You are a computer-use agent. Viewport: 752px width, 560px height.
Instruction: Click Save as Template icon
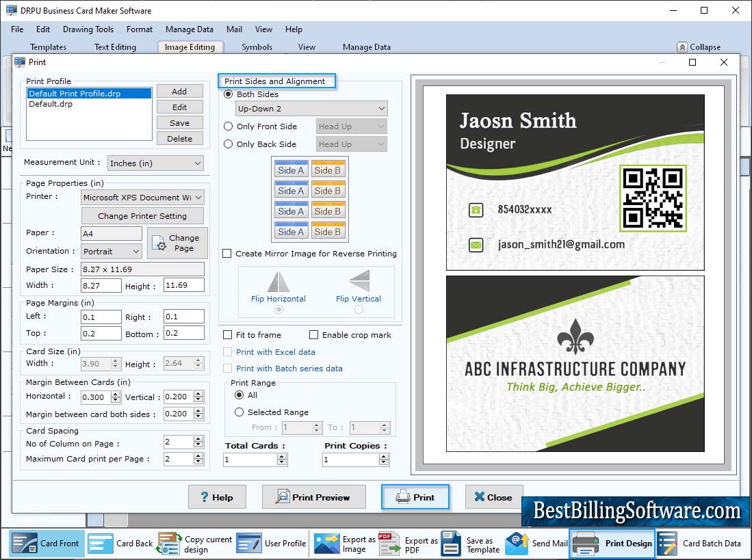click(451, 543)
